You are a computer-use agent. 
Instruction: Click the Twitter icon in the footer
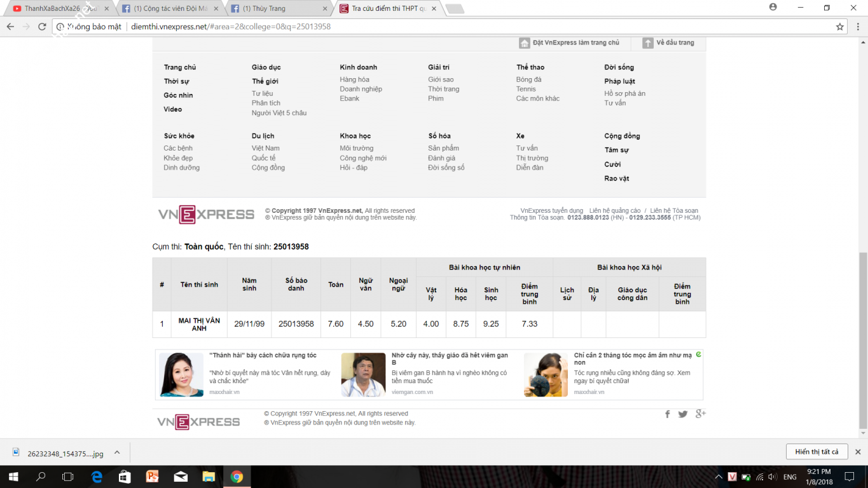click(x=683, y=414)
